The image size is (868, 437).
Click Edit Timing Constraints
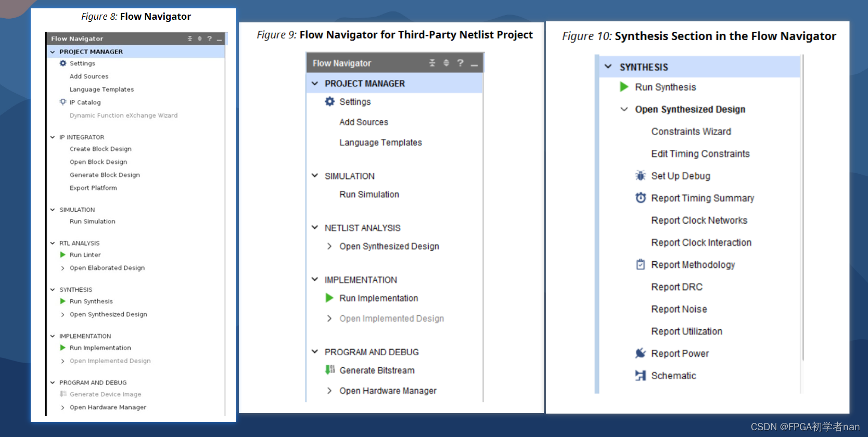(x=700, y=153)
